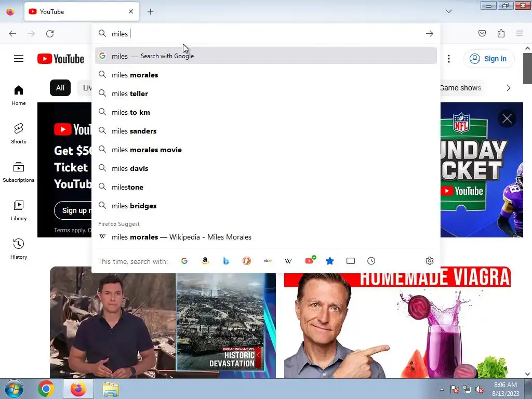Open a new tab with plus button
This screenshot has width=532, height=399.
point(150,12)
